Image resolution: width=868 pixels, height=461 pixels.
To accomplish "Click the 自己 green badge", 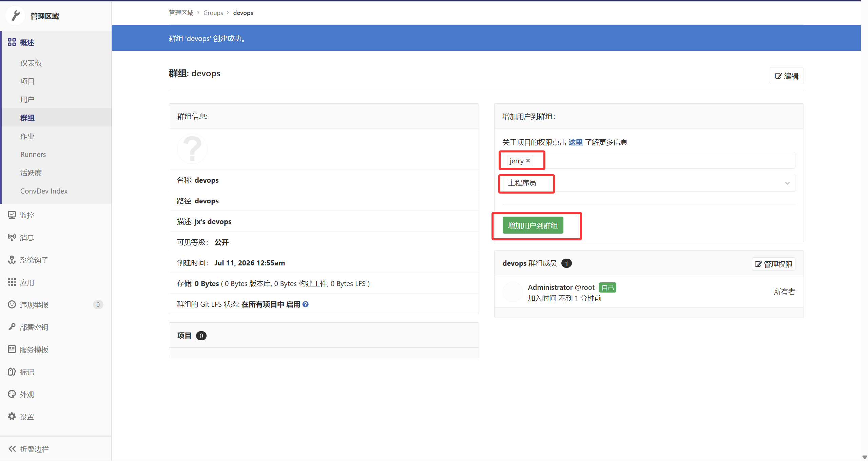I will pyautogui.click(x=607, y=287).
